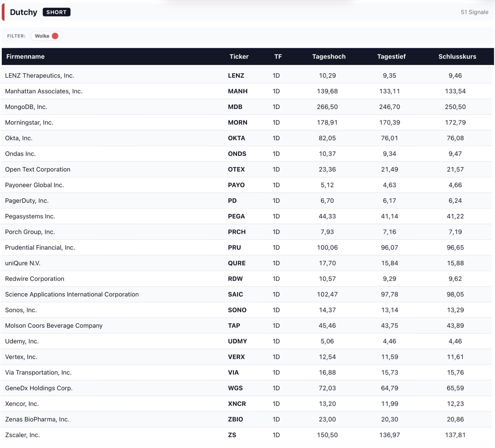The image size is (495, 448).
Task: Click the Dutchy heading title
Action: [x=24, y=12]
